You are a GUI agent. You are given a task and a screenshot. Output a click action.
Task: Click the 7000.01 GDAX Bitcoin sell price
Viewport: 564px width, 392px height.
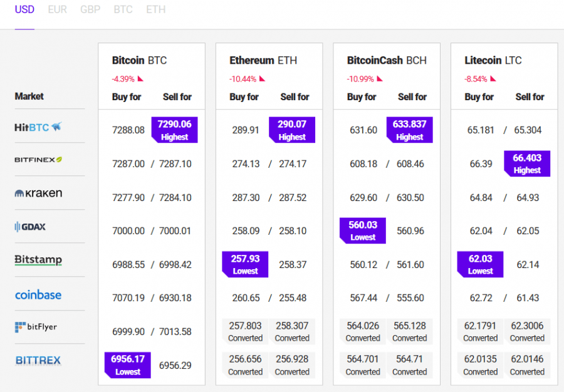pyautogui.click(x=175, y=230)
